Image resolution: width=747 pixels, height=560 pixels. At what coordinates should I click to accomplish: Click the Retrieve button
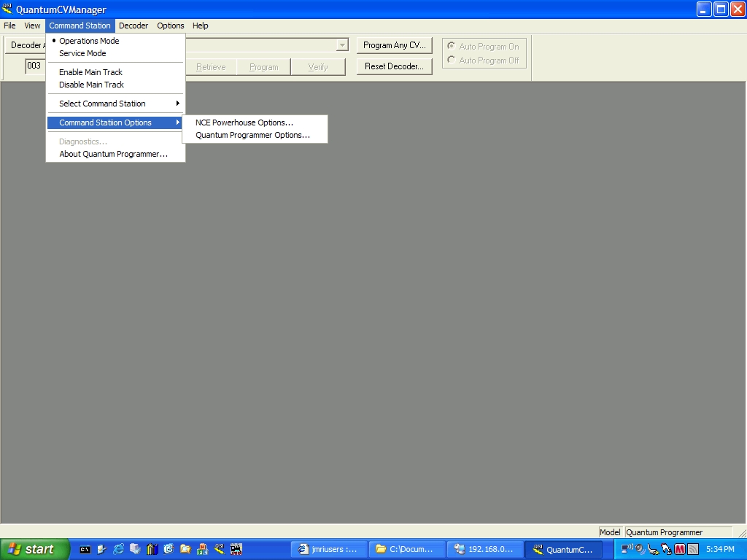click(x=211, y=67)
